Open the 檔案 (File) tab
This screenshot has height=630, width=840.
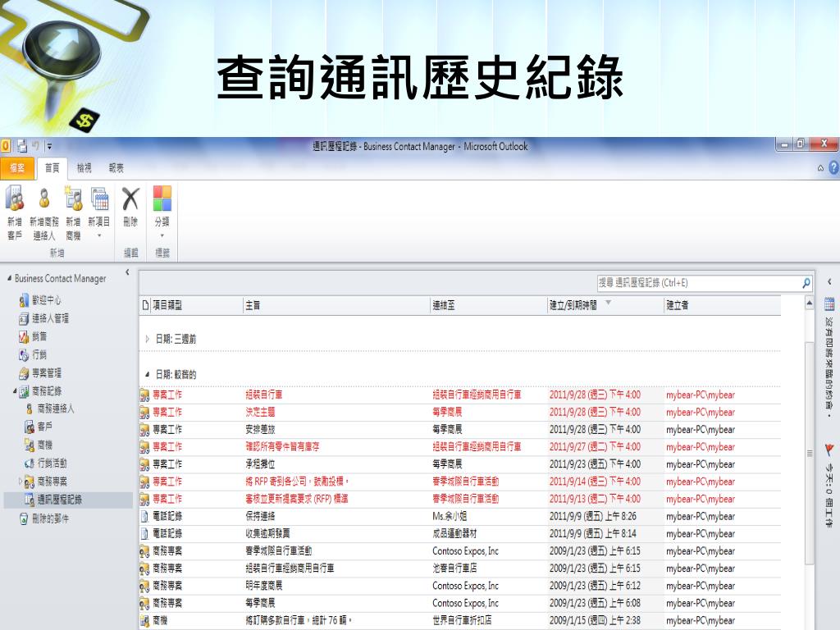(x=17, y=167)
